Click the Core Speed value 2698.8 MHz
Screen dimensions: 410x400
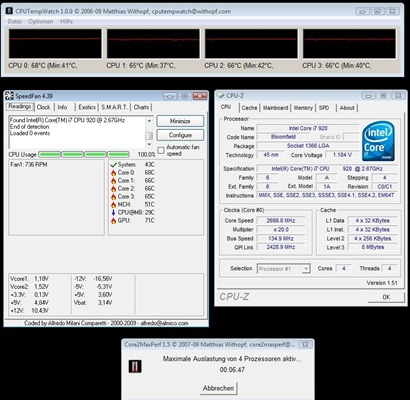[281, 221]
